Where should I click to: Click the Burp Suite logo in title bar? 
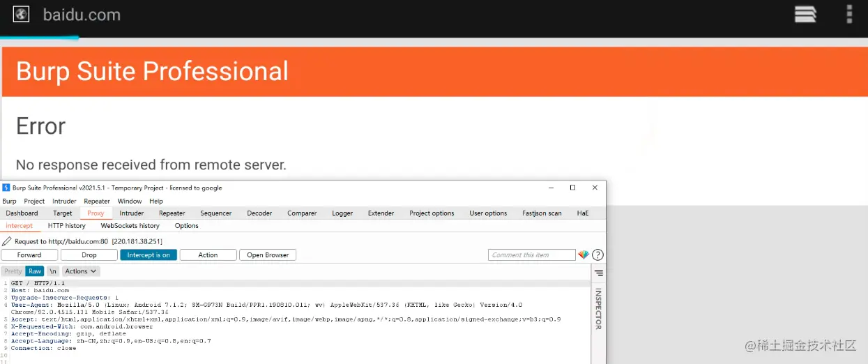pos(6,188)
